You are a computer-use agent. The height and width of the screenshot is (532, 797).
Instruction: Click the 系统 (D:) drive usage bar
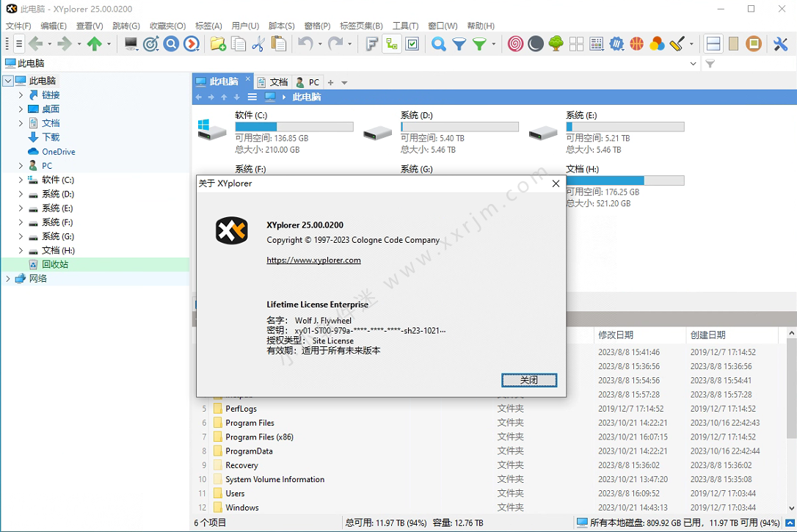[459, 127]
